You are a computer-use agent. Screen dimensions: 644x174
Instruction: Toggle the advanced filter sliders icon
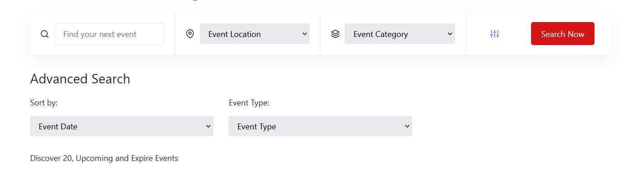pyautogui.click(x=495, y=34)
